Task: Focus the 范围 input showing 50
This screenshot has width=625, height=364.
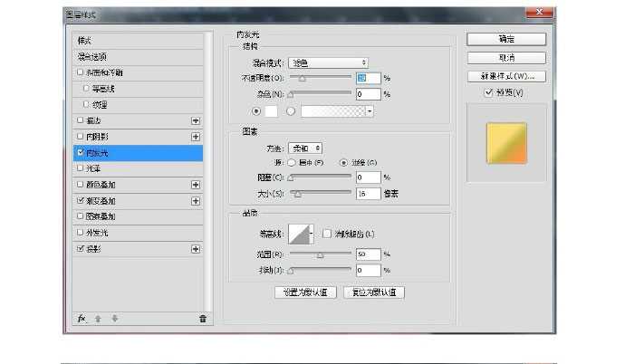Action: coord(369,254)
